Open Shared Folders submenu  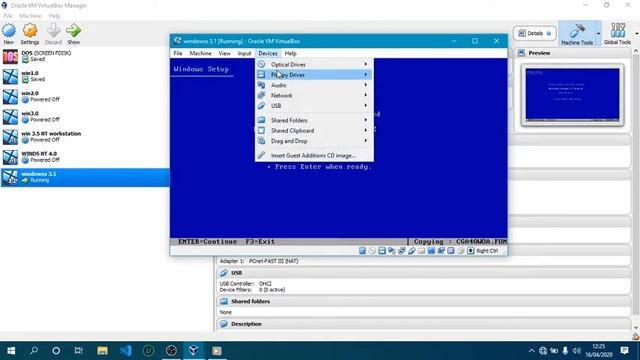(x=314, y=120)
